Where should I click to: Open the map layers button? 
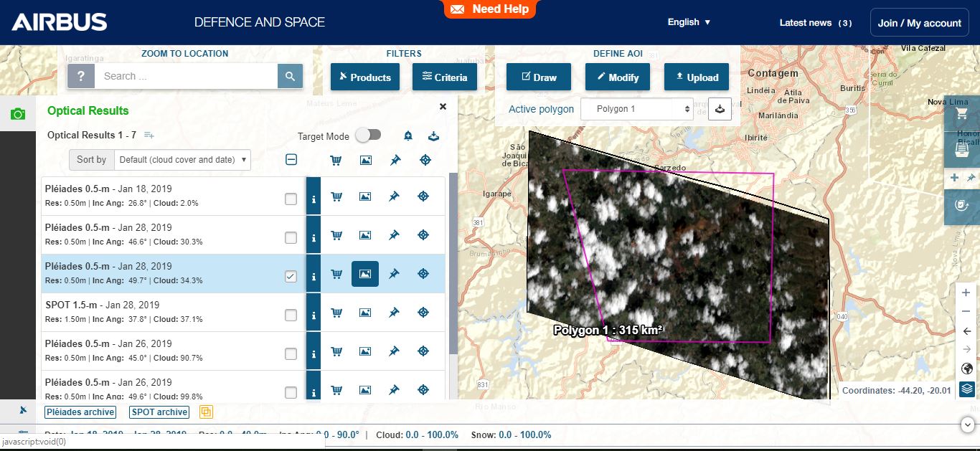pyautogui.click(x=966, y=389)
